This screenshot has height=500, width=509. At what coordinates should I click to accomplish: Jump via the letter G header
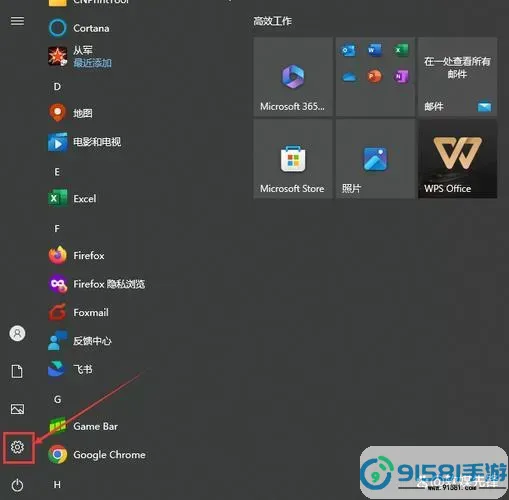[x=57, y=399]
